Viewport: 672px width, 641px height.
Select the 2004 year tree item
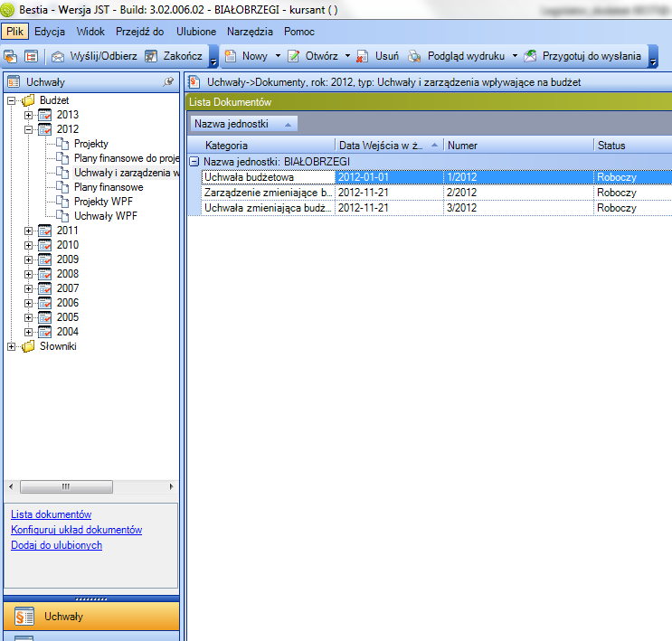point(68,332)
